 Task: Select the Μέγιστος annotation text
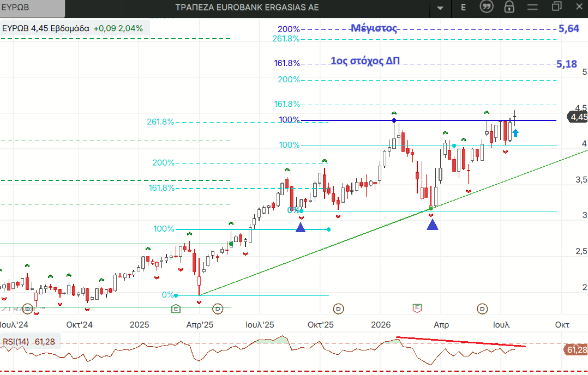[374, 28]
